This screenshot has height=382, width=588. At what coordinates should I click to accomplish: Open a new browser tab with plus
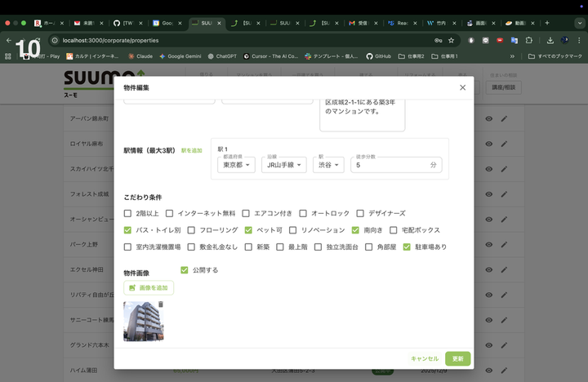point(547,23)
